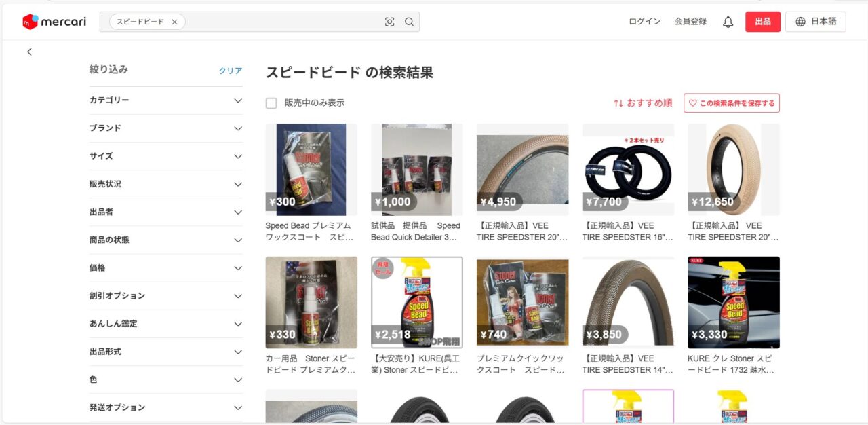
Task: Click the globe language icon
Action: click(x=800, y=22)
